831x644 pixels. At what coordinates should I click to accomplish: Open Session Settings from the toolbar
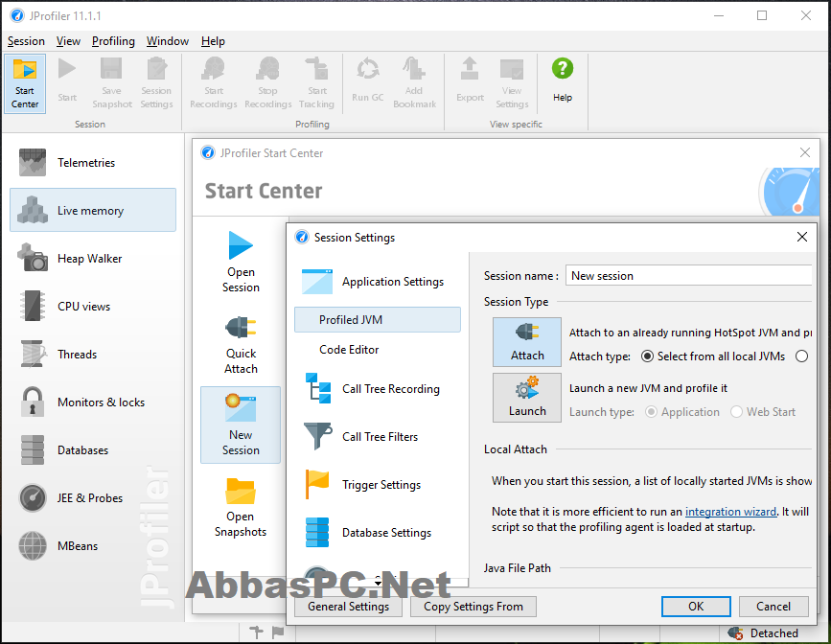(156, 83)
